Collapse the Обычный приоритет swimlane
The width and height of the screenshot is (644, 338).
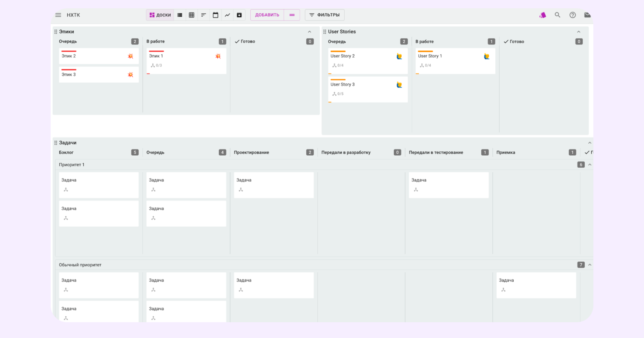pos(590,265)
